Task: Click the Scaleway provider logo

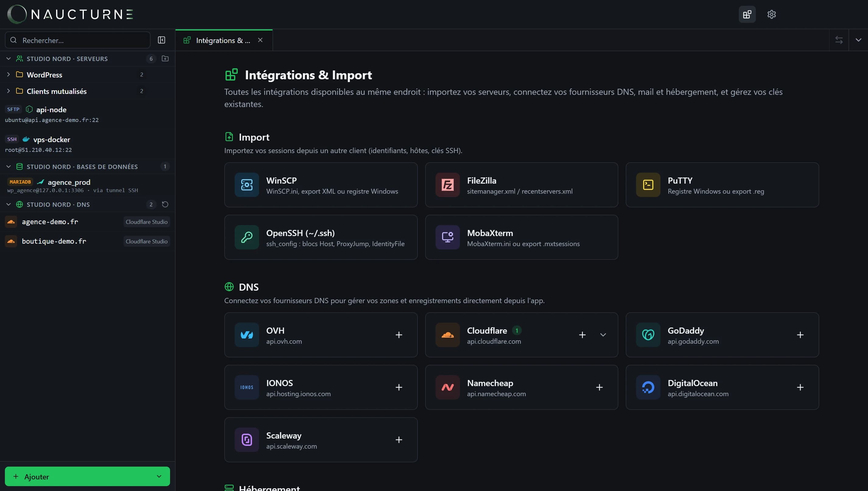Action: (x=247, y=440)
